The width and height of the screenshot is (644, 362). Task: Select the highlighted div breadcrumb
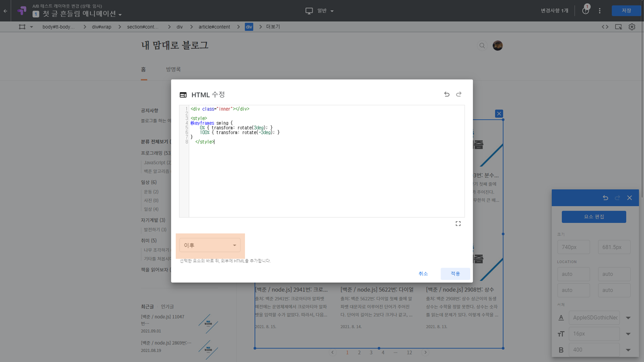tap(249, 27)
